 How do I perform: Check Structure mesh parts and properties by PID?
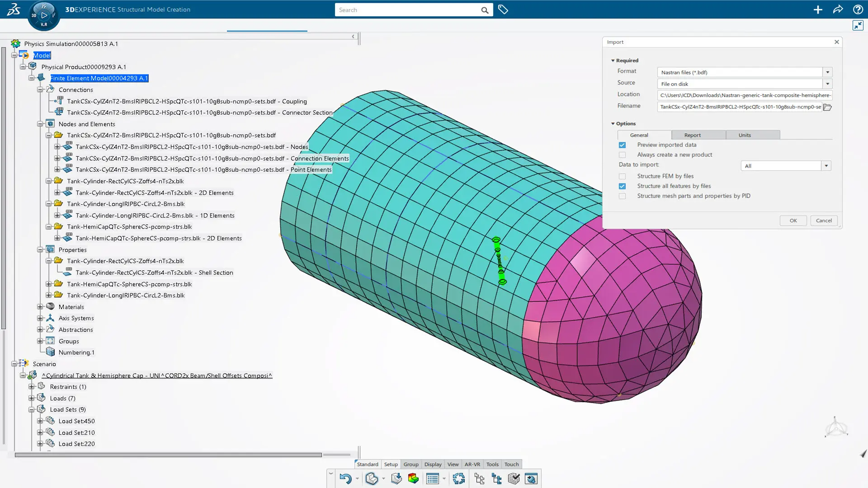pos(622,196)
